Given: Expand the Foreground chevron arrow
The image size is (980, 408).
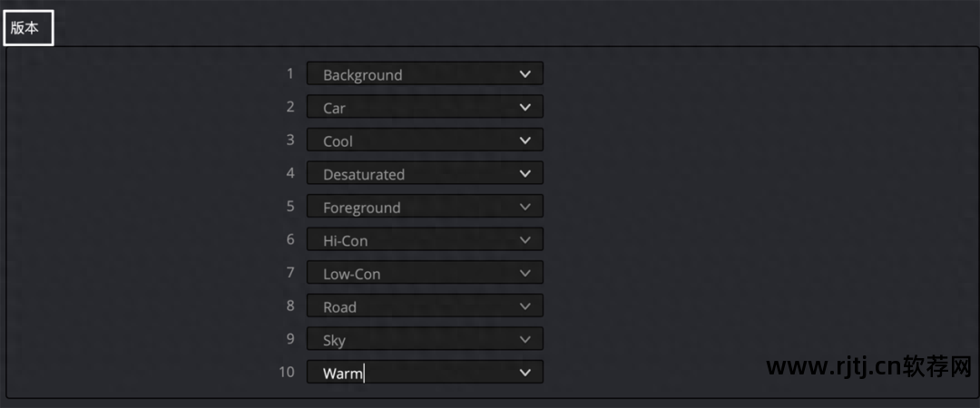Looking at the screenshot, I should (x=524, y=207).
